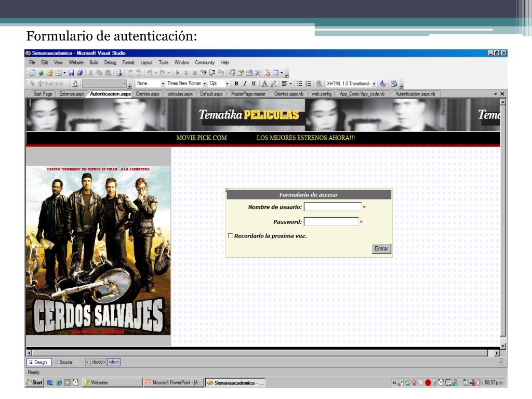
Task: Open Solution Explorer from toolbar icon
Action: click(232, 73)
